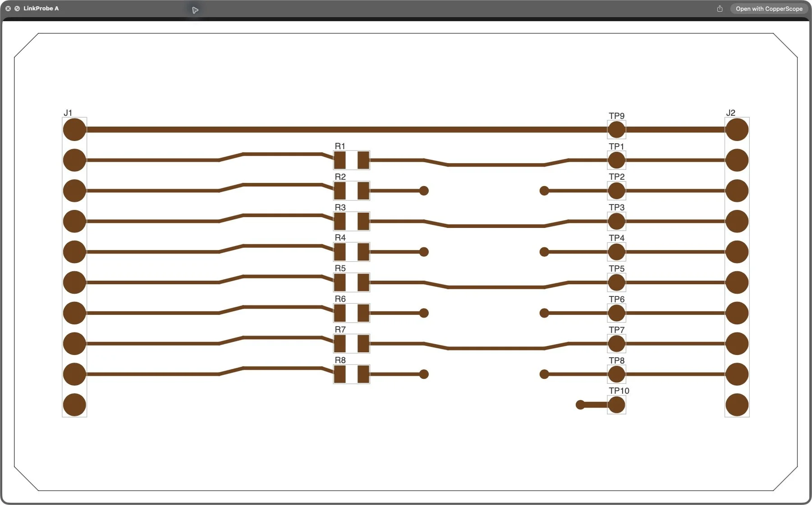812x505 pixels.
Task: Click the TP10 label text
Action: point(619,391)
